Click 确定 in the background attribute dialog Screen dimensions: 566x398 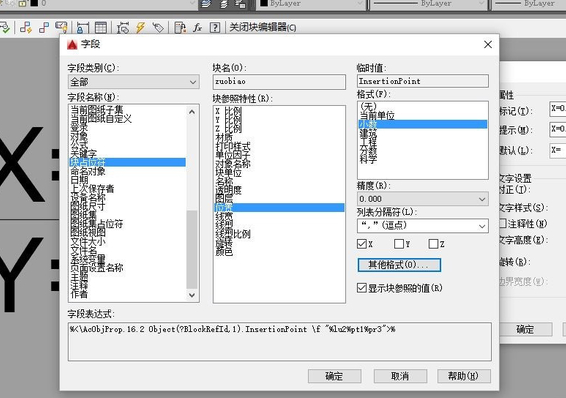pos(526,329)
